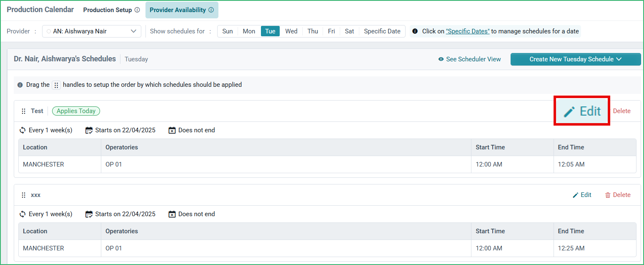Click end date calendar icon in xxx schedule
Image resolution: width=644 pixels, height=265 pixels.
(172, 214)
